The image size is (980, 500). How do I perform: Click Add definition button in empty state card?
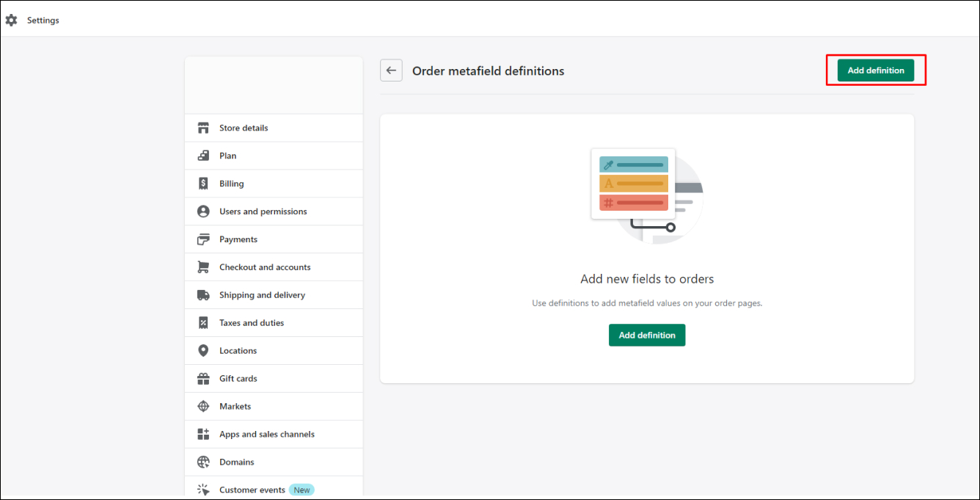(647, 335)
